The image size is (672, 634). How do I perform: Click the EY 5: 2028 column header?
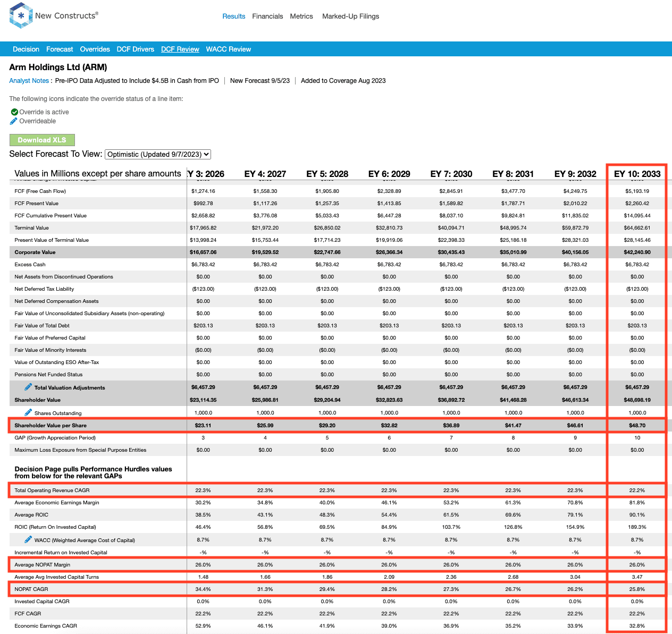tap(327, 174)
